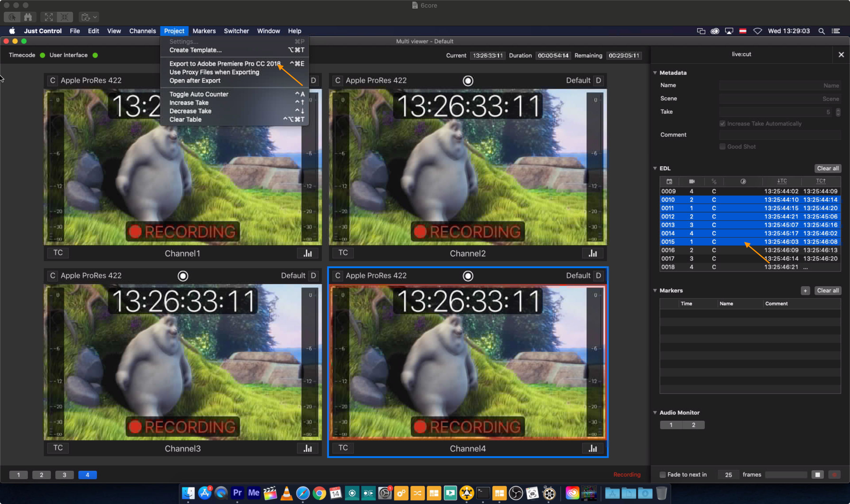The image size is (850, 504).
Task: Click the Channel2 video preview
Action: click(468, 167)
